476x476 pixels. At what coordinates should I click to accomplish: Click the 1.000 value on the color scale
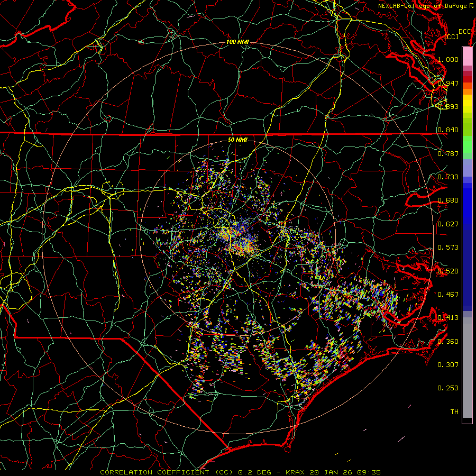tap(448, 59)
